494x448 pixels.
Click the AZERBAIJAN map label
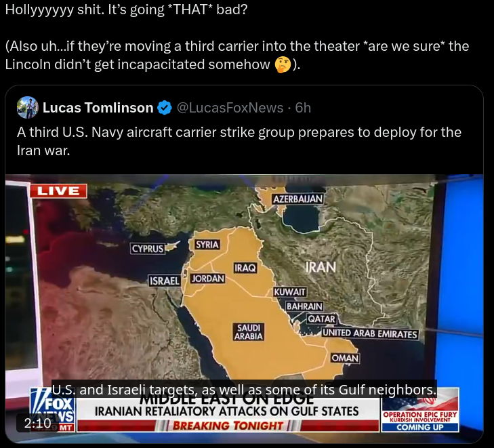[x=297, y=199]
